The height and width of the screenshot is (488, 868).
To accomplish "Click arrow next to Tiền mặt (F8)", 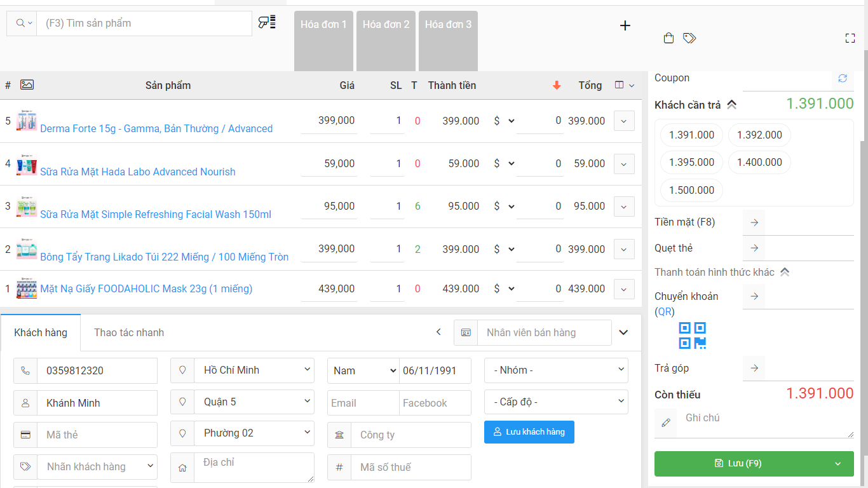I will (x=754, y=222).
